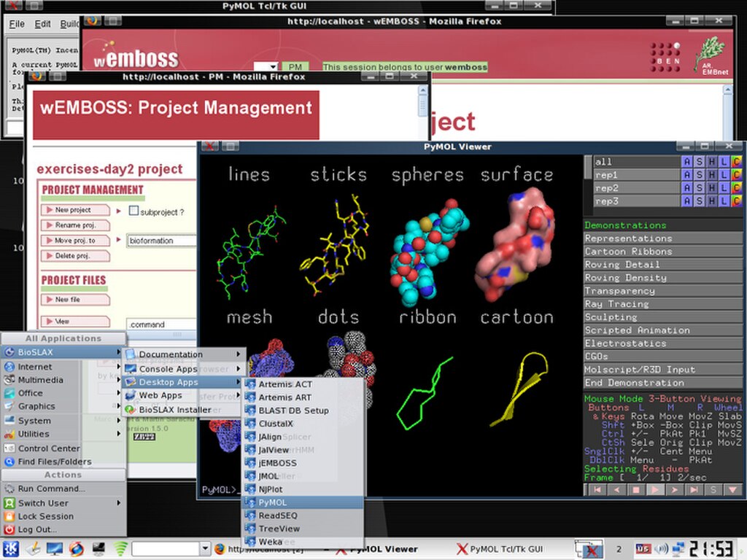The width and height of the screenshot is (747, 560).
Task: Click the Firefox launcher icon in taskbar
Action: [77, 548]
